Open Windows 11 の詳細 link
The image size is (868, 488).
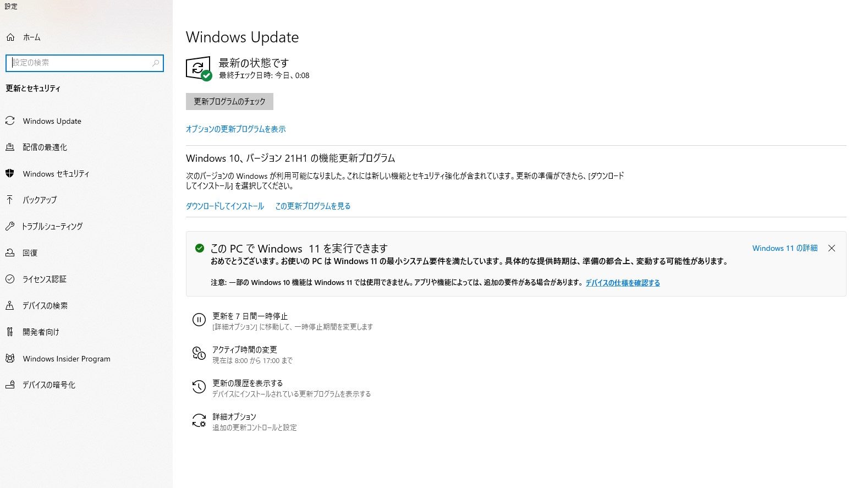(785, 248)
